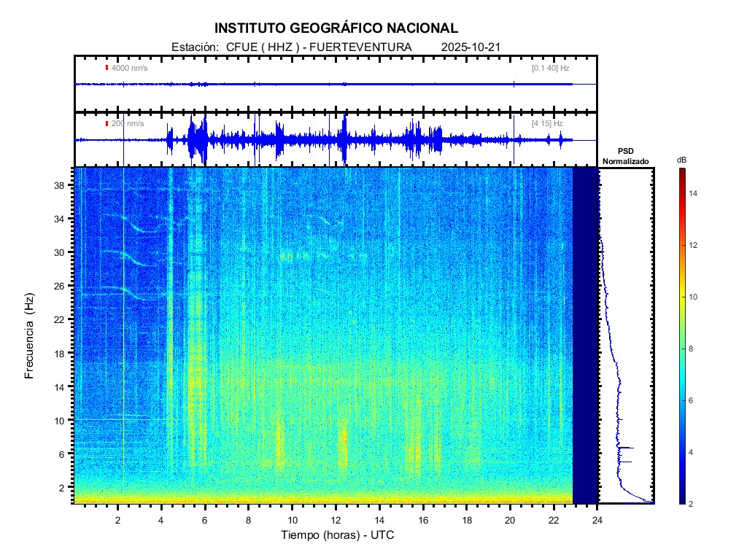Screen dimensions: 747x560
Task: Pick the dark red top of colorbar
Action: 681,171
